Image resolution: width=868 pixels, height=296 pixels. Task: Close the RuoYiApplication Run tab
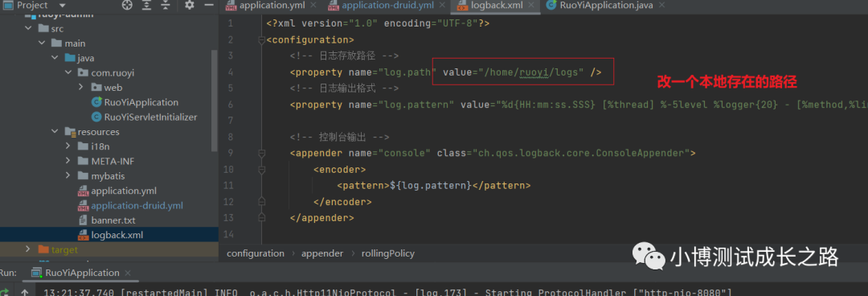click(x=129, y=273)
